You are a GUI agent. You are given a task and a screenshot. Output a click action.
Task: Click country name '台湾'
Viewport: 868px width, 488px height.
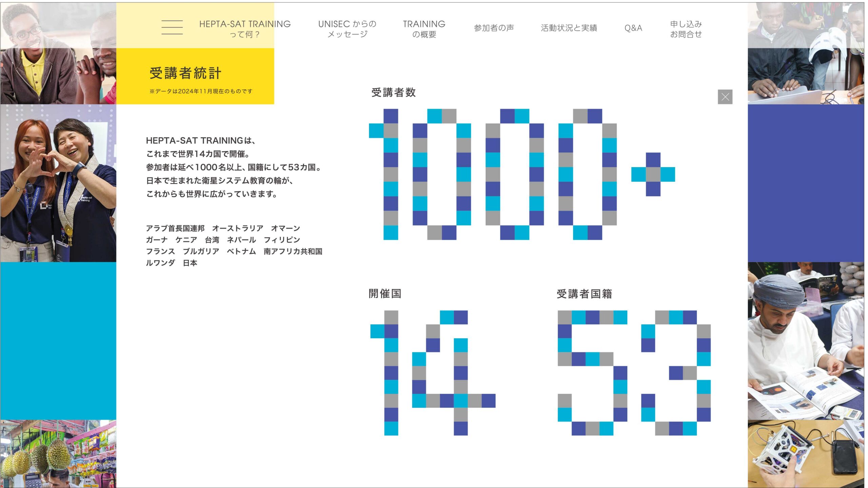212,240
